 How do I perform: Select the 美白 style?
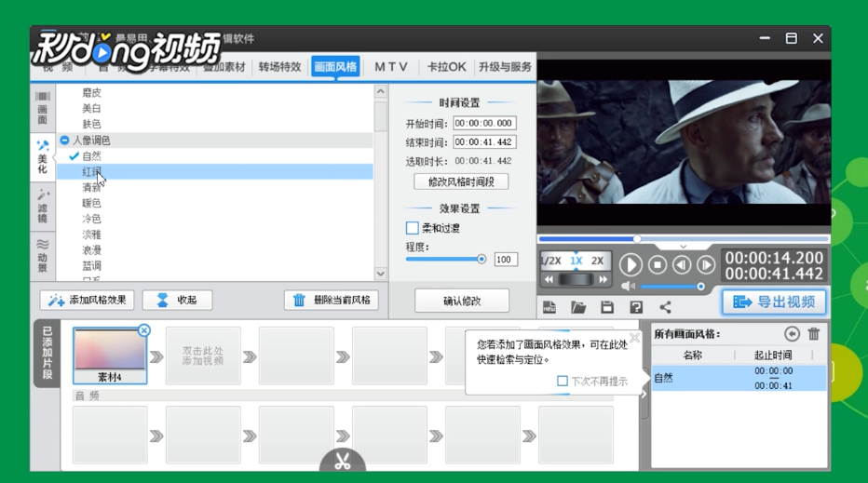pos(91,109)
